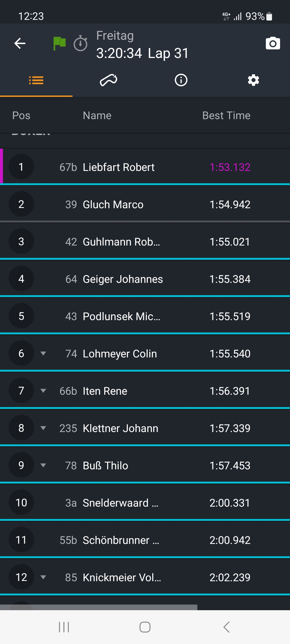Tap the Pos column header

coord(21,115)
